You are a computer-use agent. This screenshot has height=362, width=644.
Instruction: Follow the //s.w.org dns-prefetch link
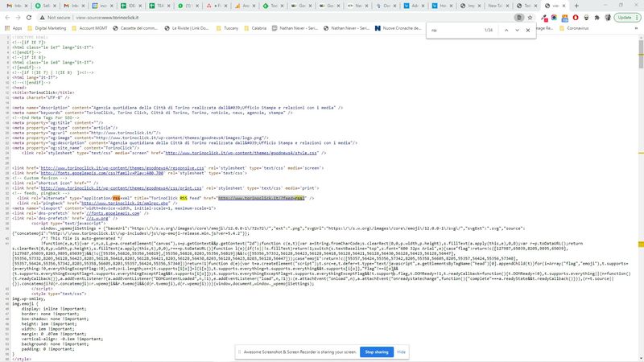click(97, 218)
